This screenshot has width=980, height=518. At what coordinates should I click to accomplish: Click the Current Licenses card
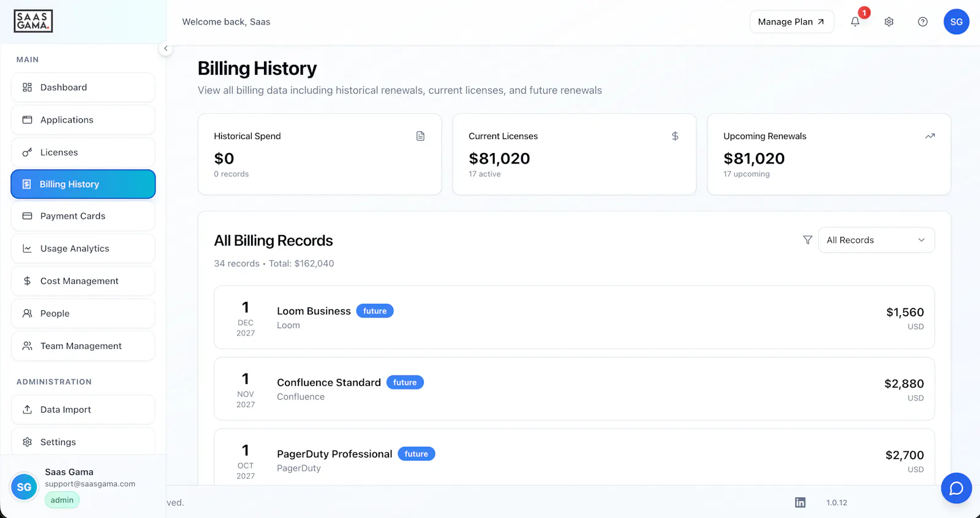click(575, 154)
